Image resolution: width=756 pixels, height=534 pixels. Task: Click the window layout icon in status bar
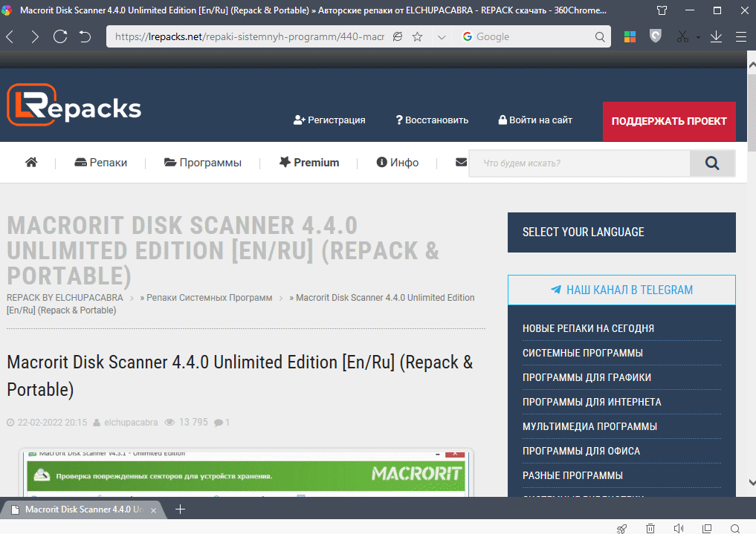point(707,529)
